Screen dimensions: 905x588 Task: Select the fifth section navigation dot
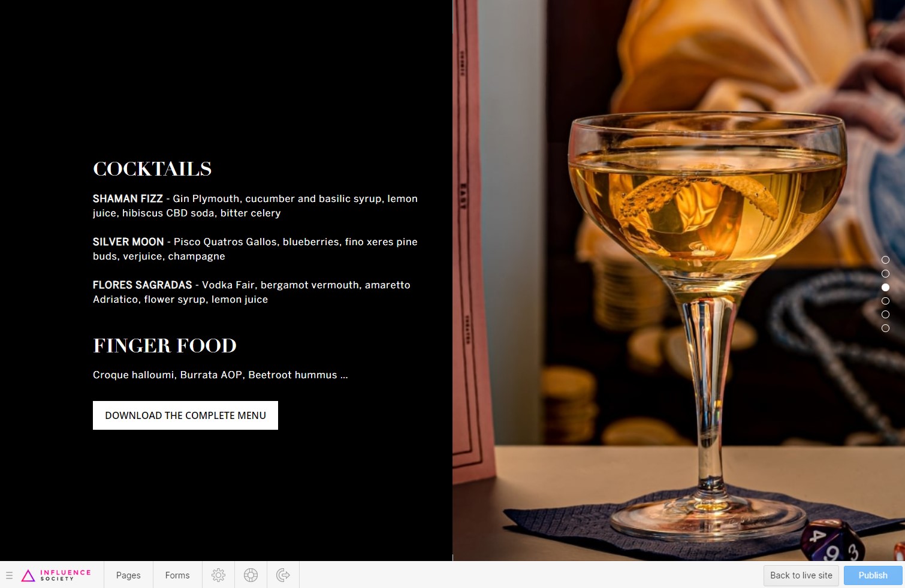[x=885, y=314]
